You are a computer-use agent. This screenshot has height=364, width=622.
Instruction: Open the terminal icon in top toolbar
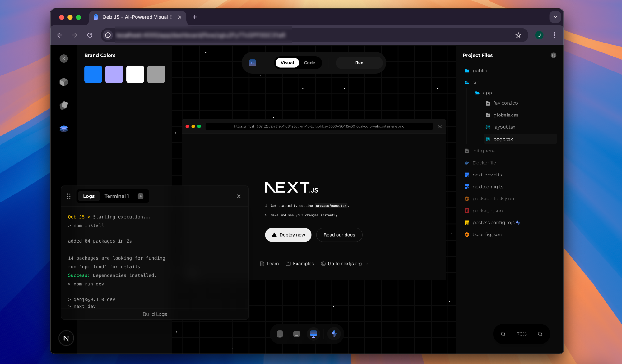(x=253, y=63)
